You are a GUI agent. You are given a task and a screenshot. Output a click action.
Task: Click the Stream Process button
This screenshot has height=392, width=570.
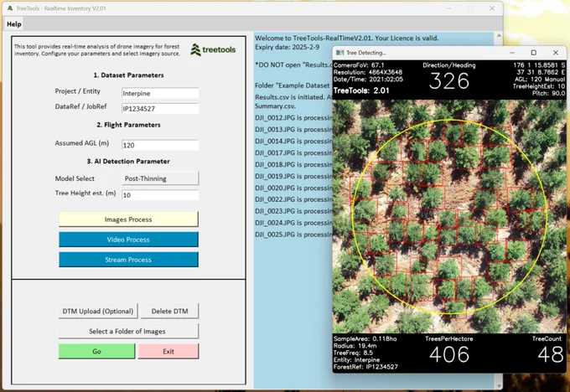(x=128, y=260)
